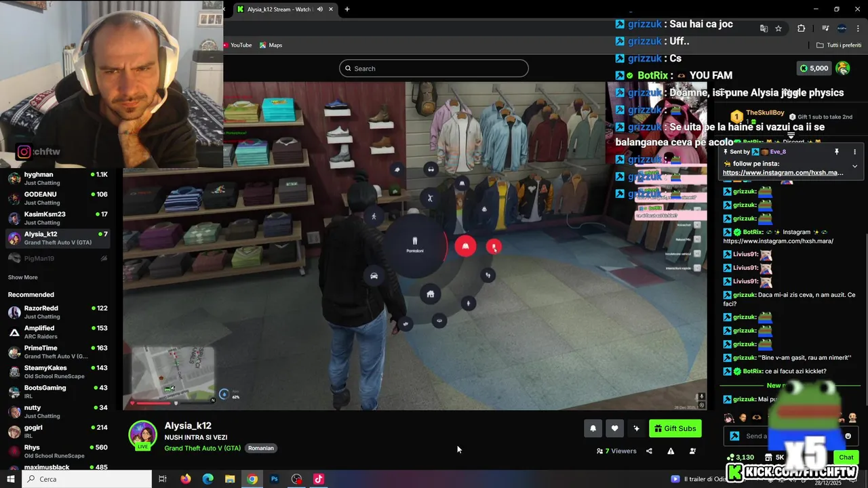Open the emoji picker in the chat box
868x488 pixels.
848,436
